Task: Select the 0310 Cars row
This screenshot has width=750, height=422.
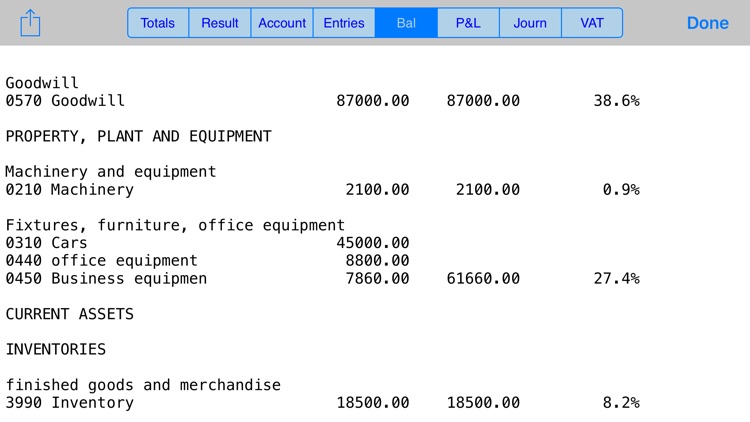Action: [x=208, y=243]
